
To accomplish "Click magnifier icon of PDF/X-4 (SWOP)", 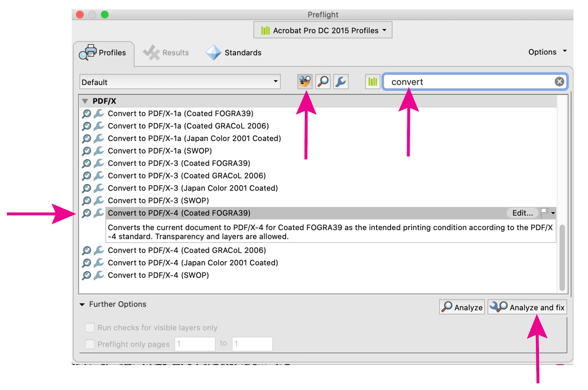I will pyautogui.click(x=87, y=276).
